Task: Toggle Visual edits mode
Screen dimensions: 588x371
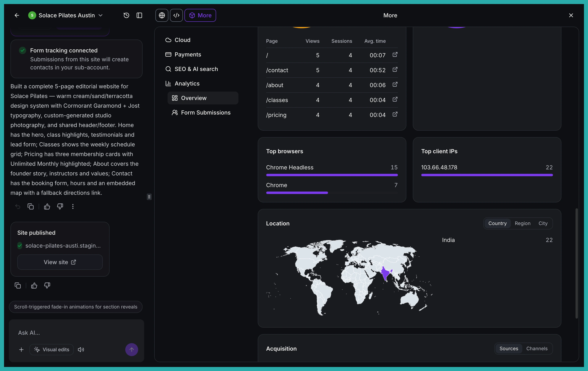Action: point(52,350)
